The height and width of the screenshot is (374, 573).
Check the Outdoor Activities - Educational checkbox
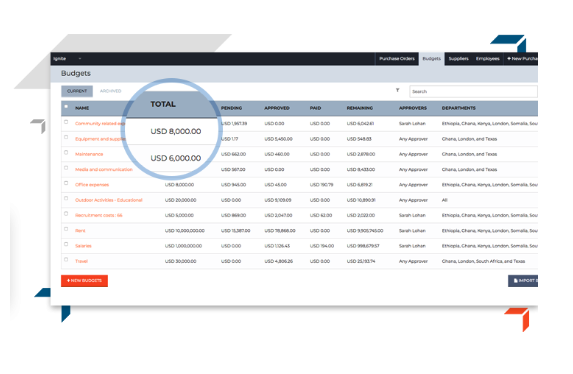[66, 199]
